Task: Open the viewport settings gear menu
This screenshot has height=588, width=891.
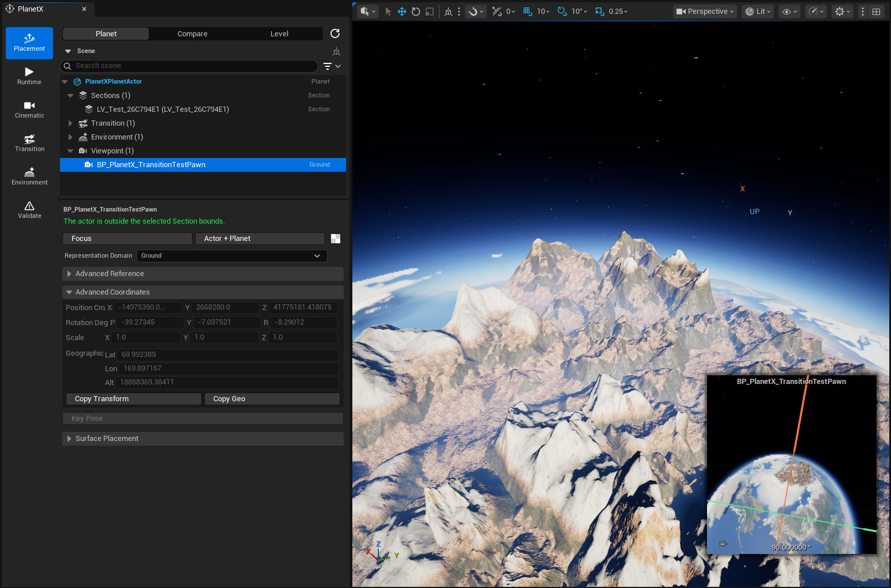Action: [843, 12]
